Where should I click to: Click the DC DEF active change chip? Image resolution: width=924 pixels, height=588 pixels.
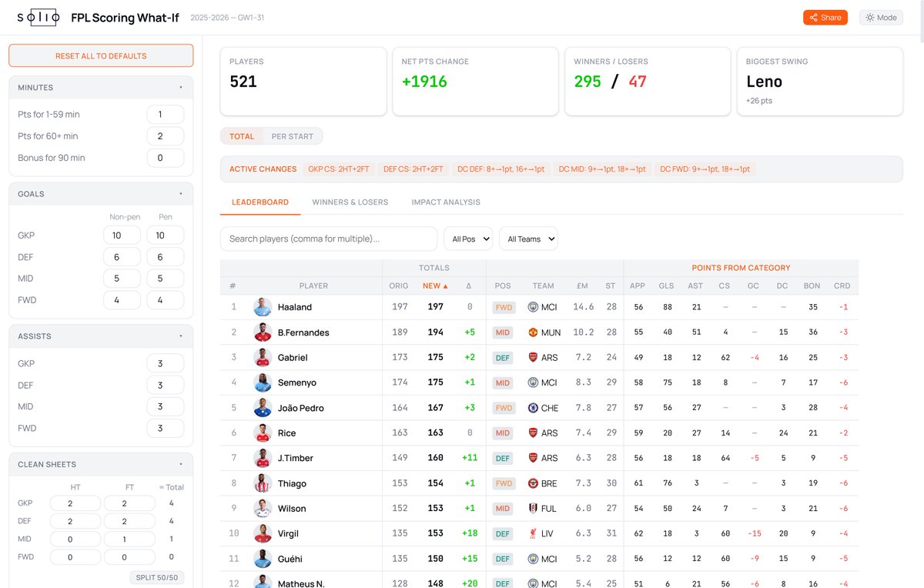501,169
